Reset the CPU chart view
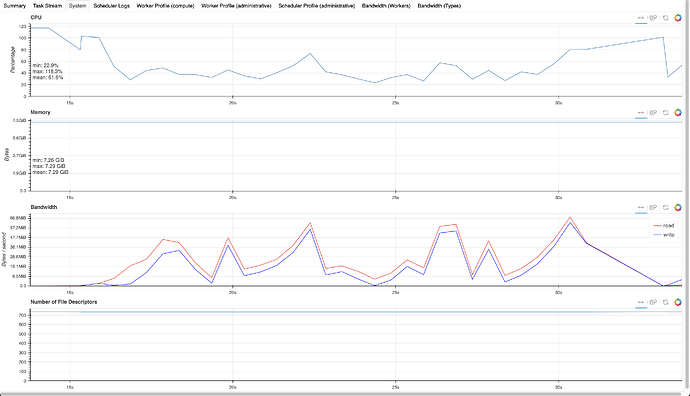The height and width of the screenshot is (396, 690). tap(665, 18)
